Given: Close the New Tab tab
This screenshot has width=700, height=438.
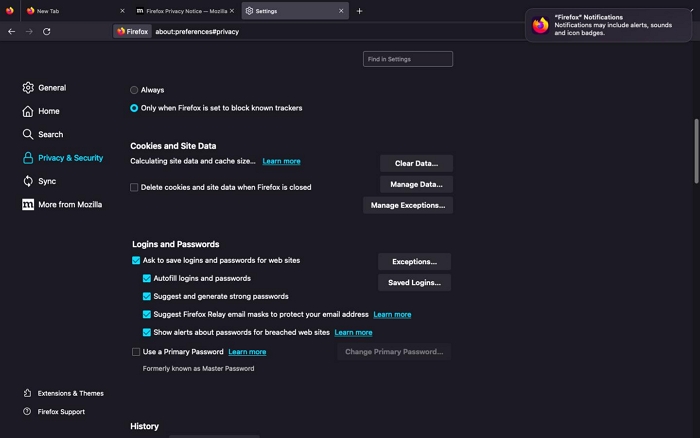Looking at the screenshot, I should [x=122, y=11].
